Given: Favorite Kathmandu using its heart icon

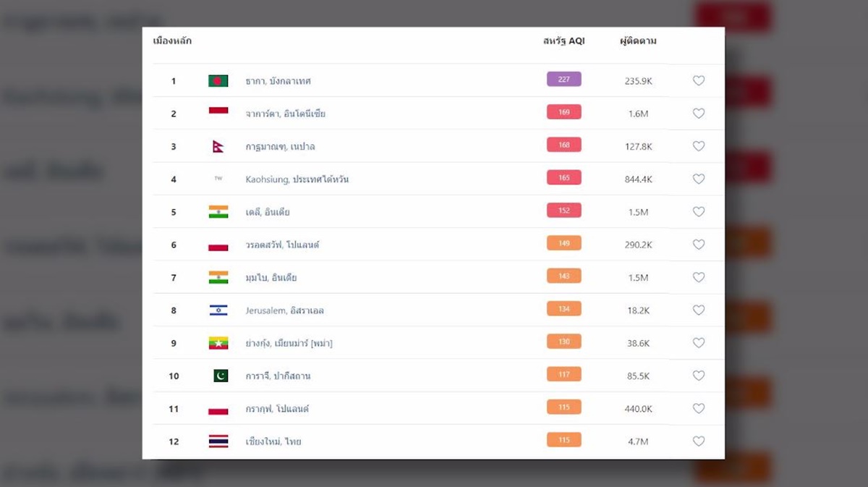Looking at the screenshot, I should click(698, 146).
